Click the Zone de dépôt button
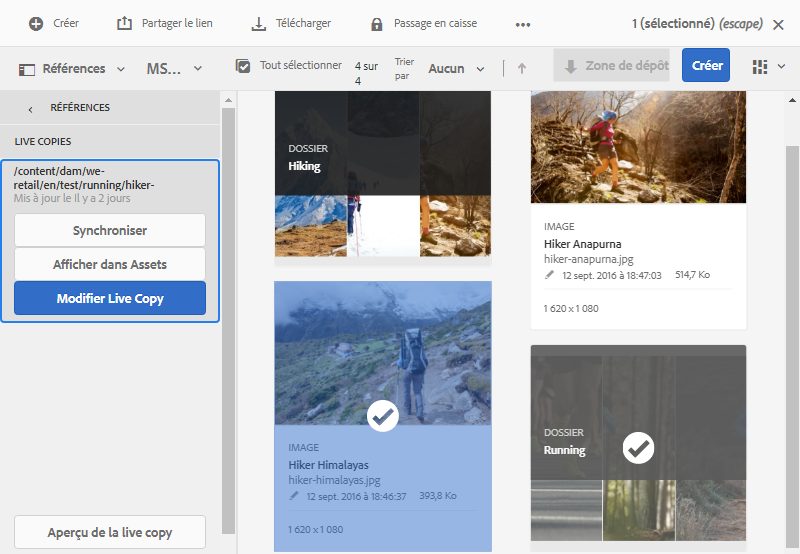800x554 pixels. pyautogui.click(x=611, y=65)
